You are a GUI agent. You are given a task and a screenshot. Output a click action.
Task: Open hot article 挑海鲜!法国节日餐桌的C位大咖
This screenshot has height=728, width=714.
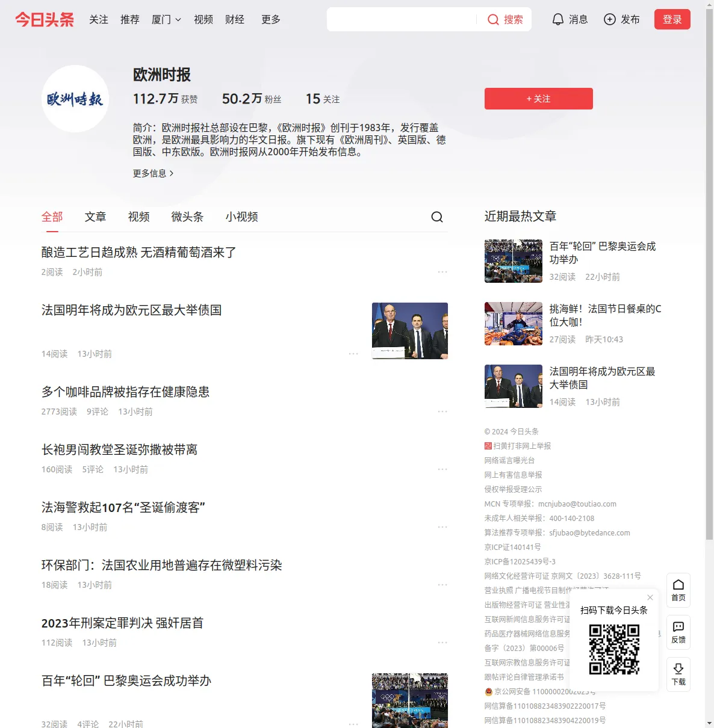(605, 315)
